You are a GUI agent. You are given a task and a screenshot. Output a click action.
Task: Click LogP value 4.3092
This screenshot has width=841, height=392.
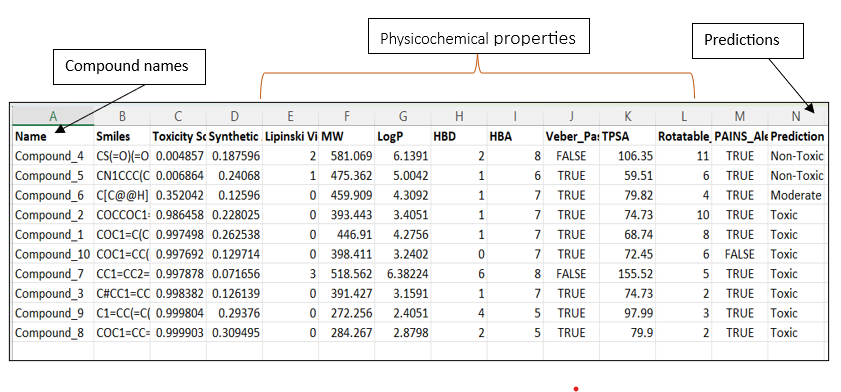[403, 195]
